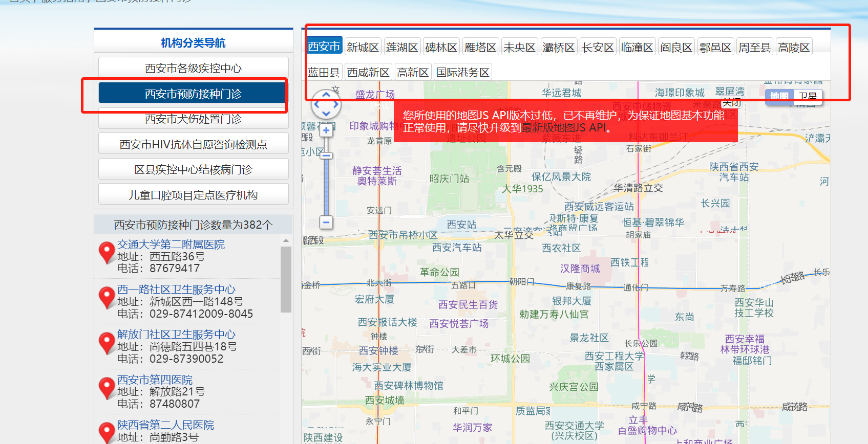Switch the map to 地图 view
This screenshot has width=868, height=444.
(779, 96)
